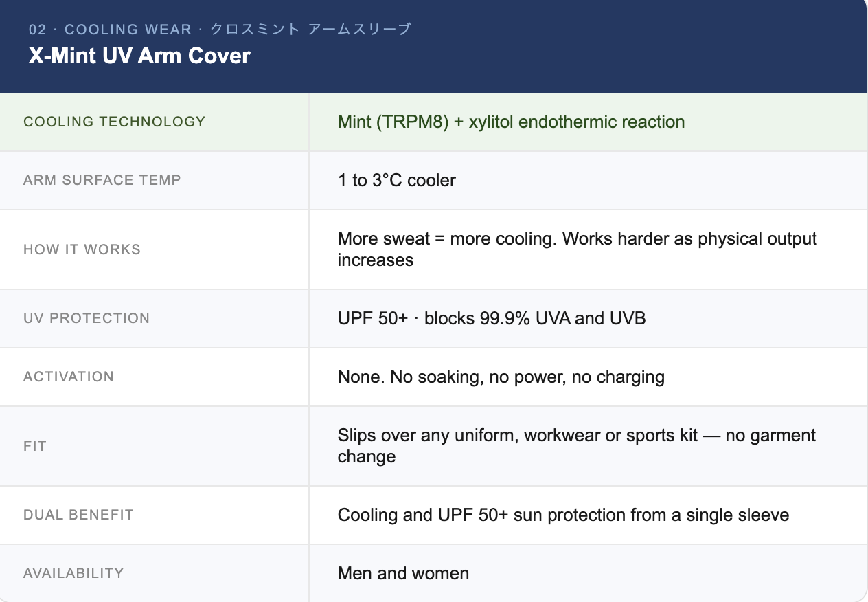Click the 'ARM SURFACE TEMP' label
The width and height of the screenshot is (868, 602).
pos(102,180)
